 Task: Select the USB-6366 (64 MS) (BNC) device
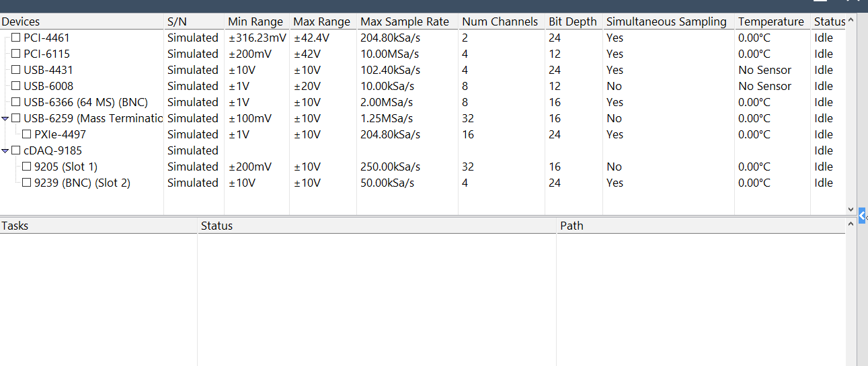[x=85, y=102]
